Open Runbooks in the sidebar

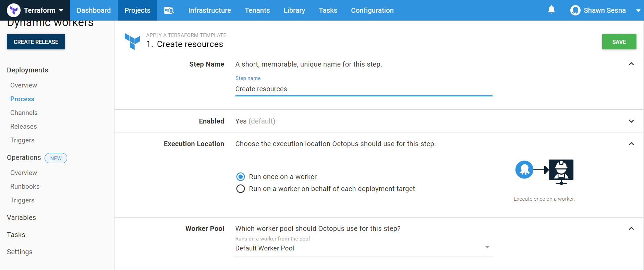25,186
